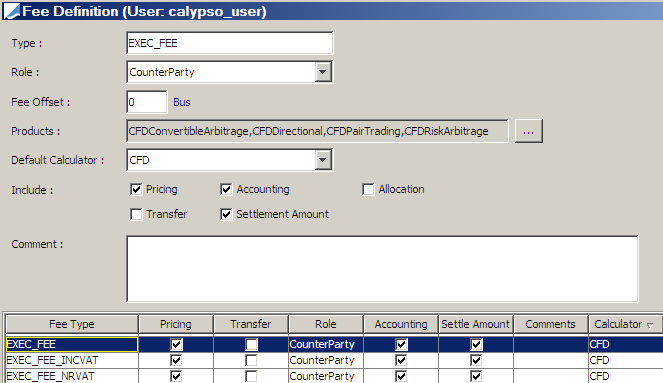This screenshot has width=663, height=383.
Task: Select the EXEC_FEE_INCVAT table row
Action: click(334, 360)
